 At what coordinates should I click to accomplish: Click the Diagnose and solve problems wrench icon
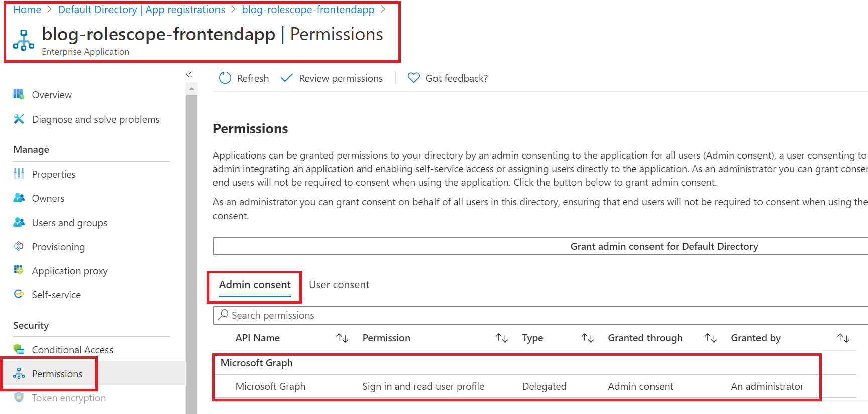tap(19, 119)
